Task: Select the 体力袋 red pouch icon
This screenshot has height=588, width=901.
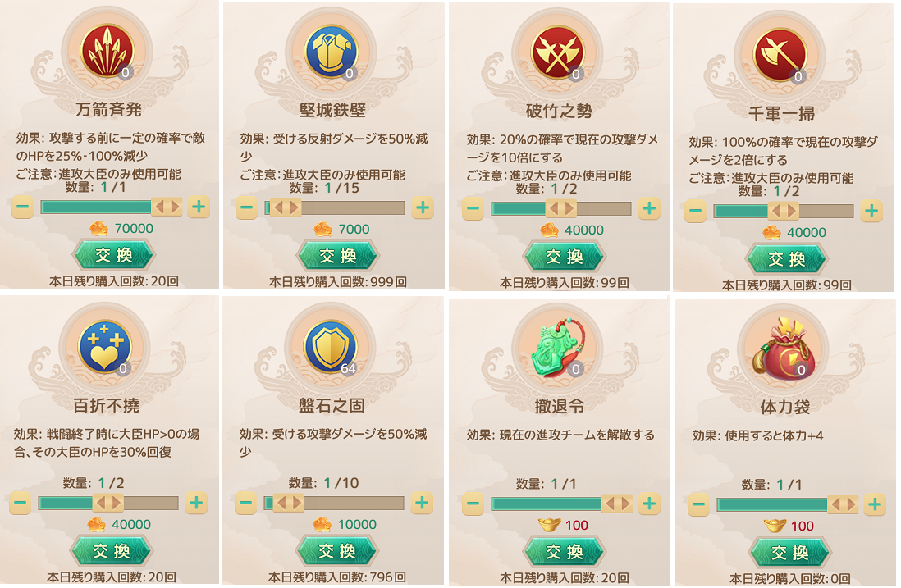Action: [784, 349]
